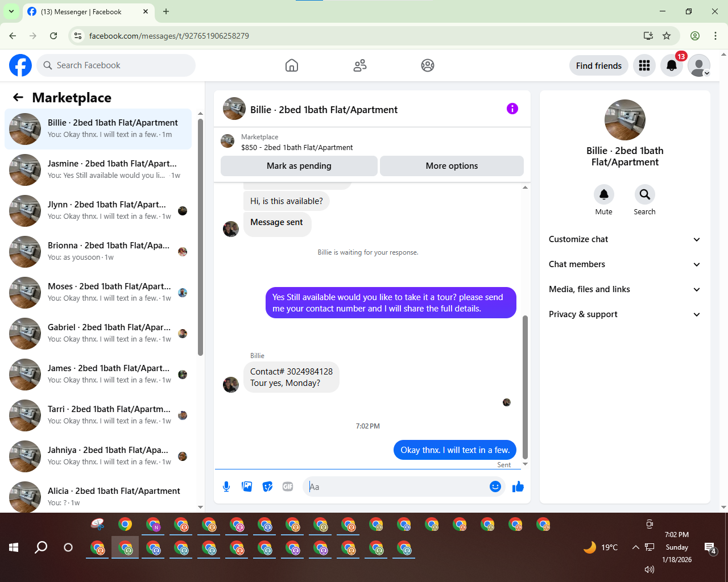Open the Chrome tab search dropdown

coord(11,11)
